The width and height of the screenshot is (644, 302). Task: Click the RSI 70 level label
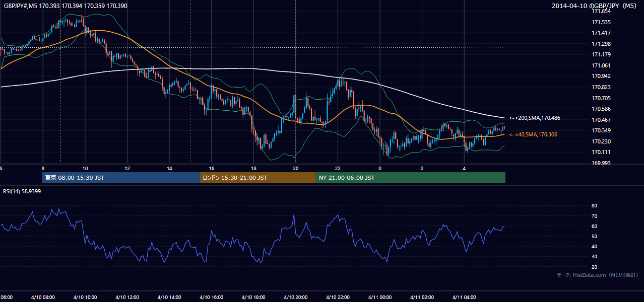point(595,216)
